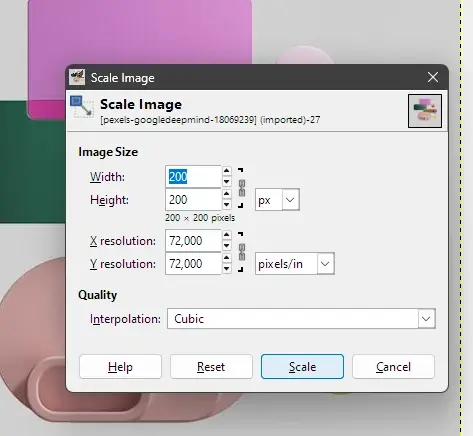Expand the Interpolation Cubic dropdown
This screenshot has height=436, width=473.
[x=301, y=319]
